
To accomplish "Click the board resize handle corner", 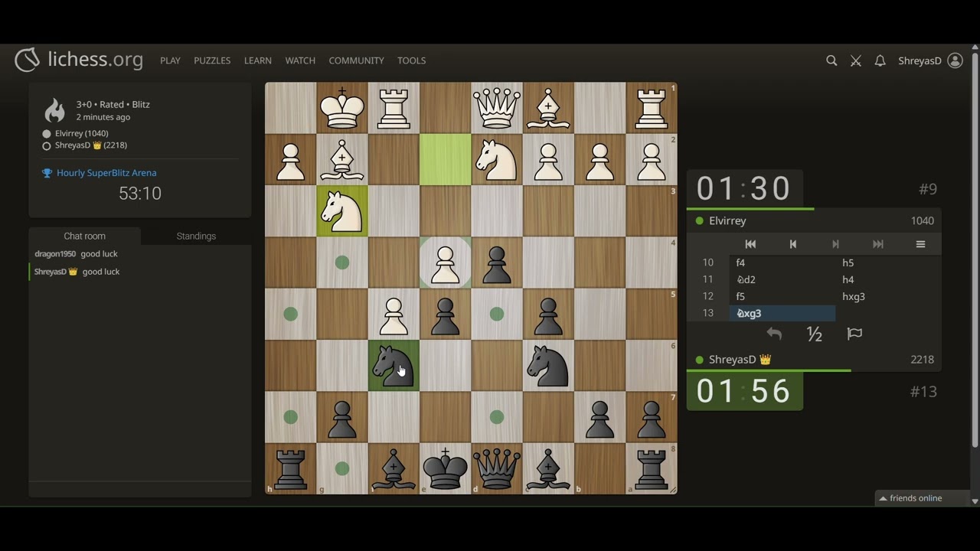I will [x=674, y=491].
